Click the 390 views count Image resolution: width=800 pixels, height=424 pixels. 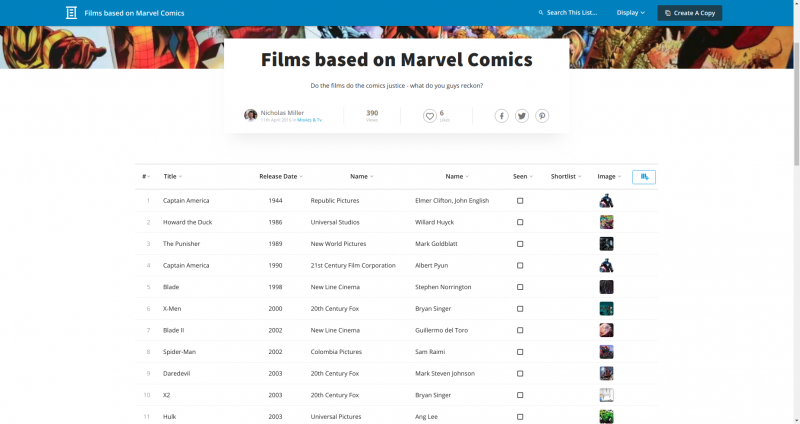point(372,113)
